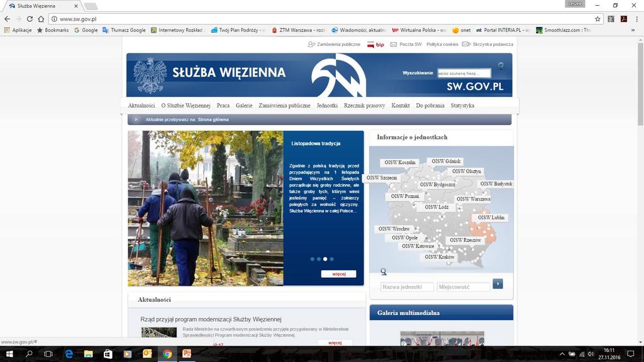
Task: Open the Aktualności menu
Action: pos(142,106)
